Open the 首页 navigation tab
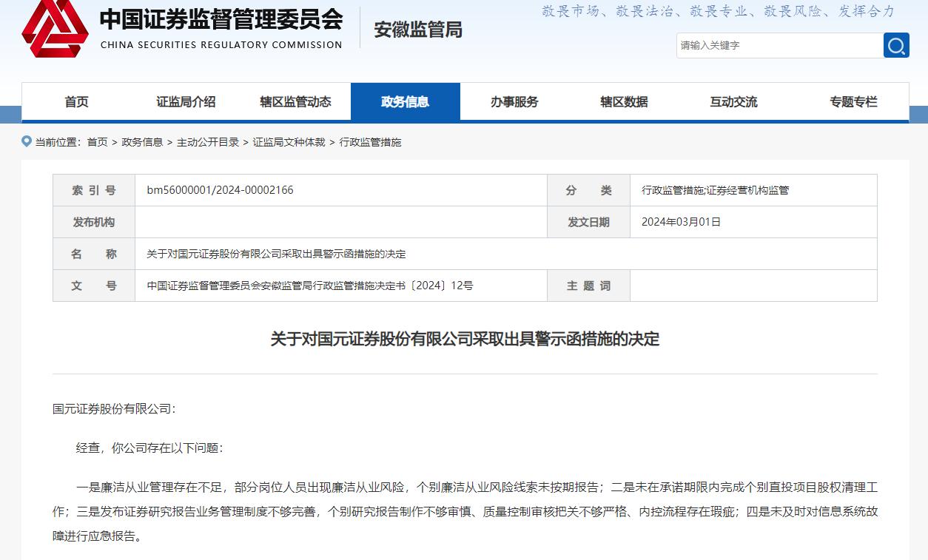This screenshot has width=928, height=560. 76,102
